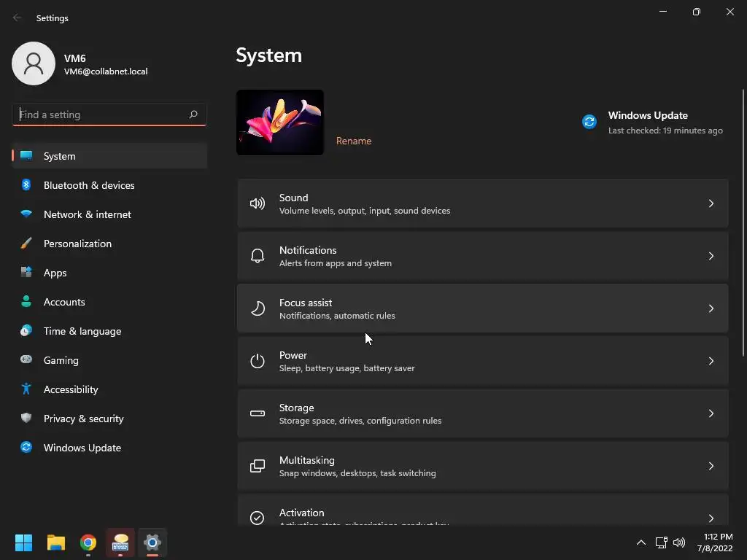This screenshot has height=560, width=747.
Task: Open Windows Update in sidebar
Action: (x=109, y=447)
